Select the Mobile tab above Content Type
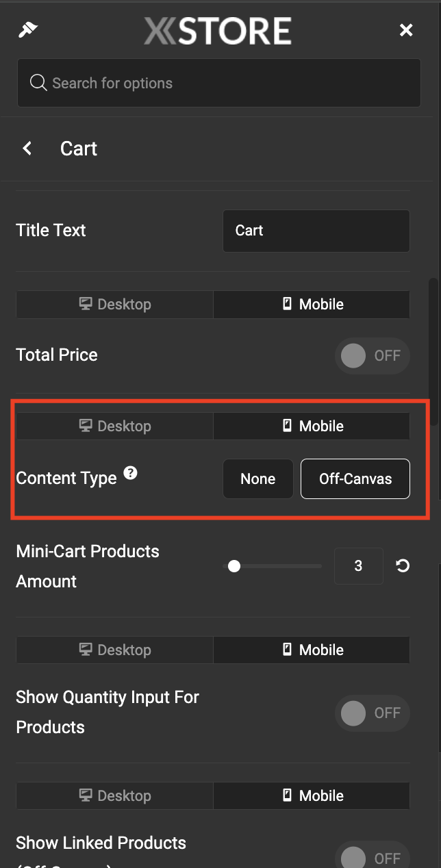 click(312, 426)
